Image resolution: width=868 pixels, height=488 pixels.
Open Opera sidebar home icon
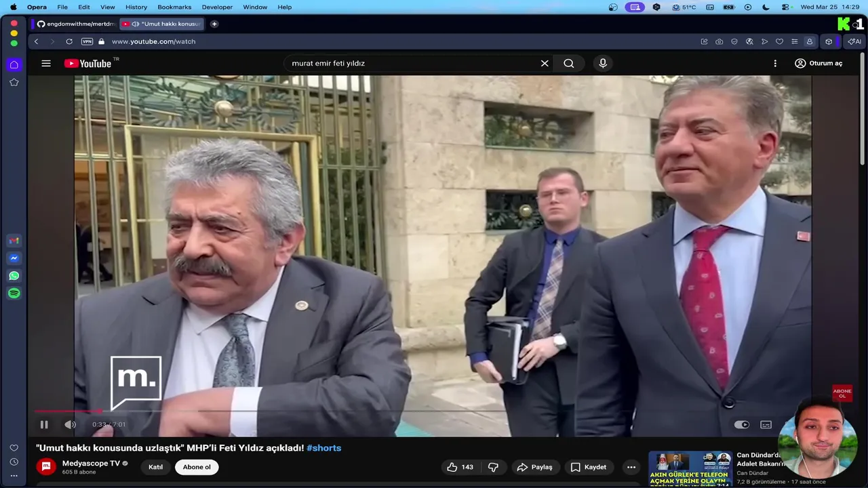(x=14, y=64)
